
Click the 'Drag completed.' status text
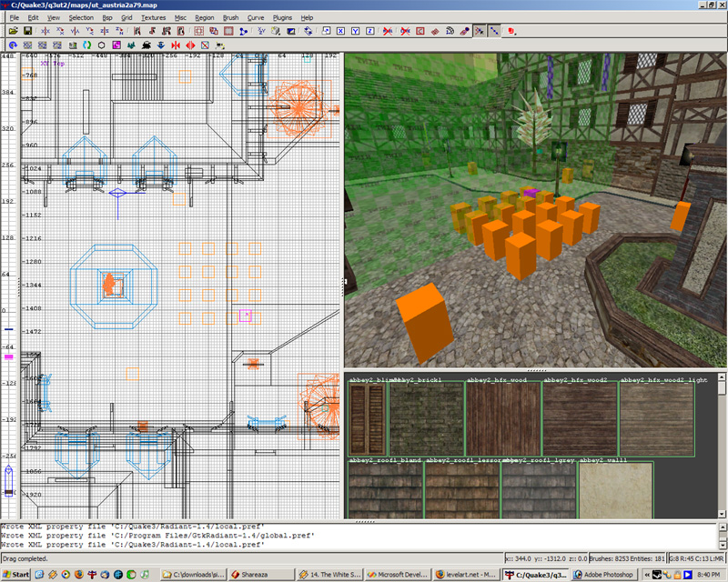pos(25,558)
